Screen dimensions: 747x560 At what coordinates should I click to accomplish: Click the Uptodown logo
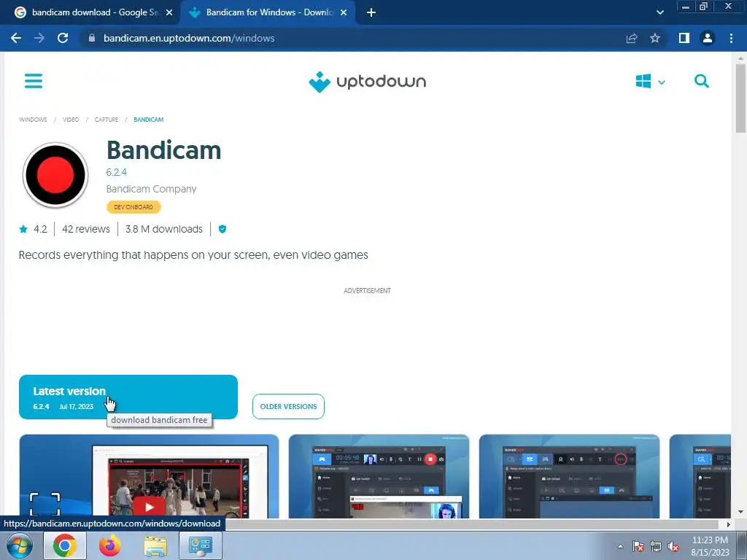coord(368,82)
